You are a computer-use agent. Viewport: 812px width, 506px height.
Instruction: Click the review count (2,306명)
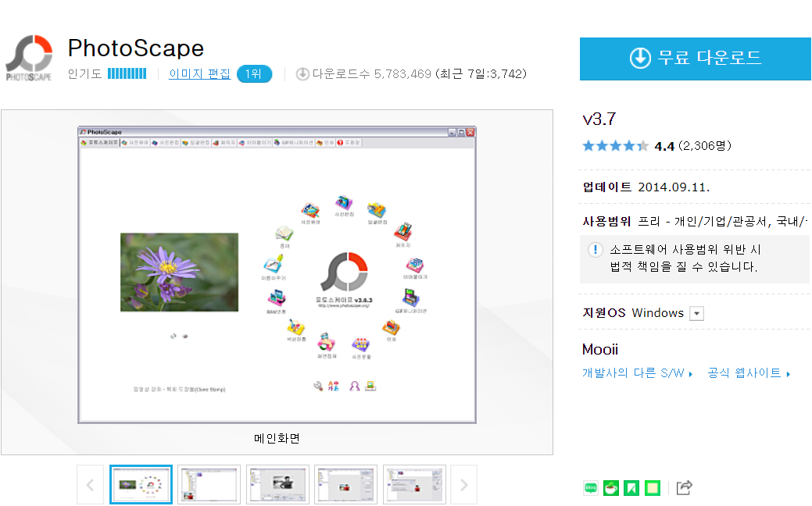point(705,146)
